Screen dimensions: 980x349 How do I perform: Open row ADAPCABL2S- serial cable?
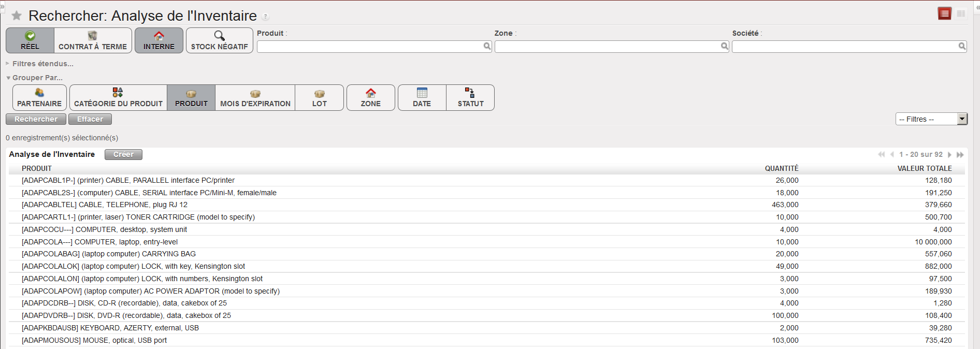(x=487, y=193)
